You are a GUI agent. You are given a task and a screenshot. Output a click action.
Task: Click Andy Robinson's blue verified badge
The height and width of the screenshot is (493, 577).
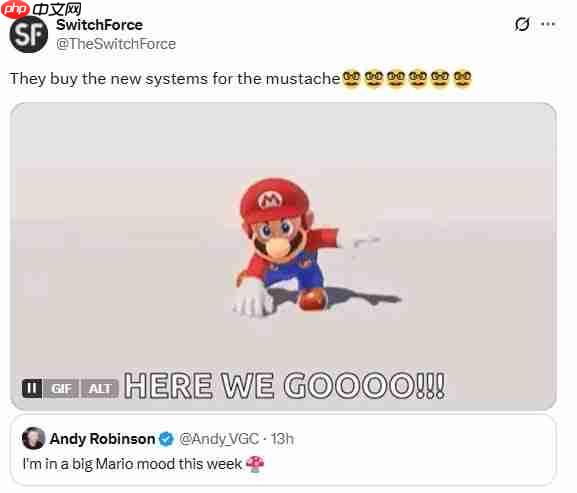tap(166, 439)
